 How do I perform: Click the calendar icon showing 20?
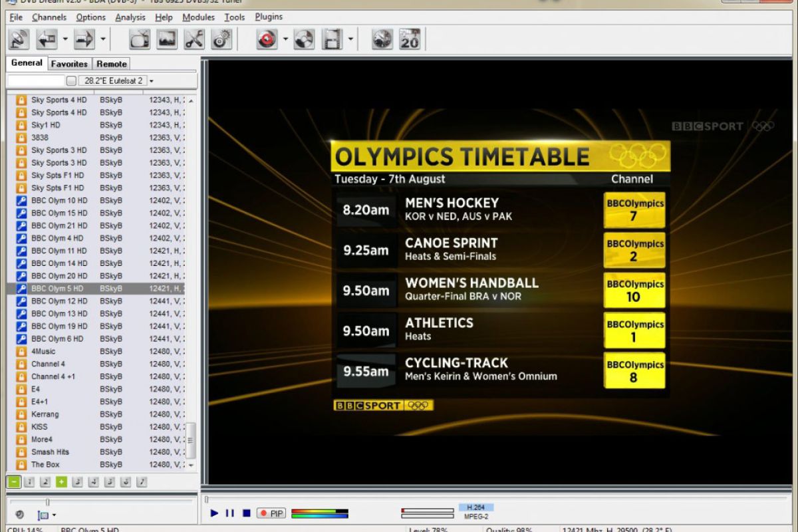410,40
